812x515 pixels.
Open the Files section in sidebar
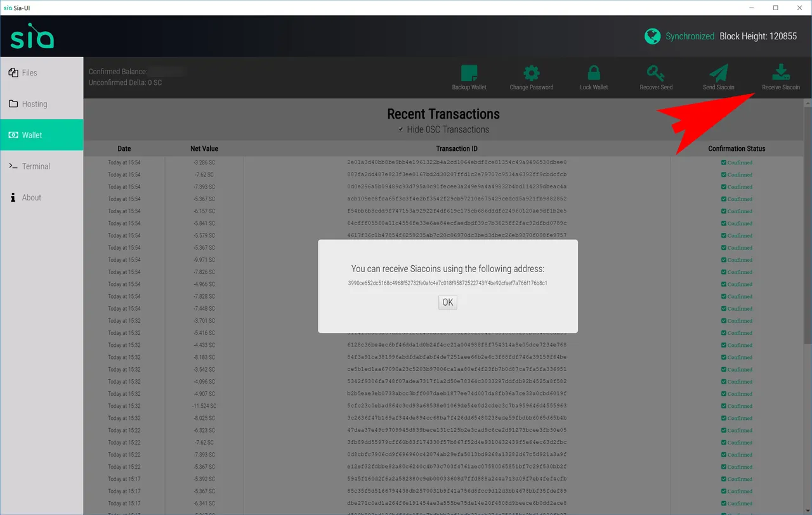pyautogui.click(x=41, y=72)
